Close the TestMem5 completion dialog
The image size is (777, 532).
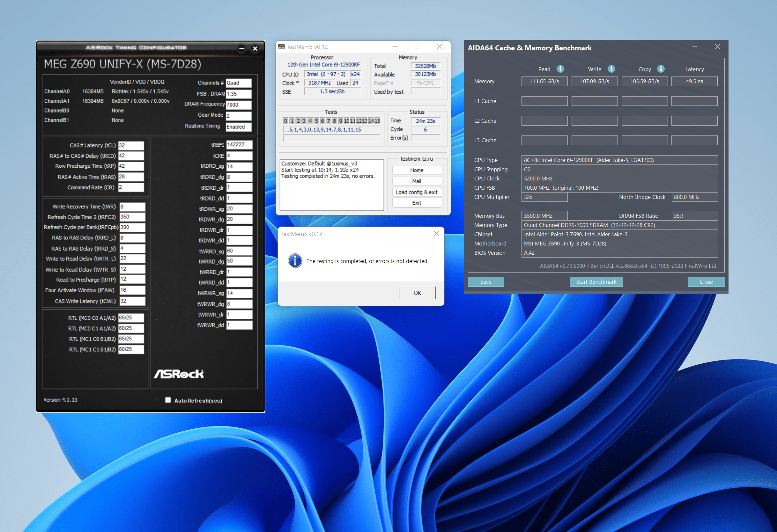click(x=436, y=234)
